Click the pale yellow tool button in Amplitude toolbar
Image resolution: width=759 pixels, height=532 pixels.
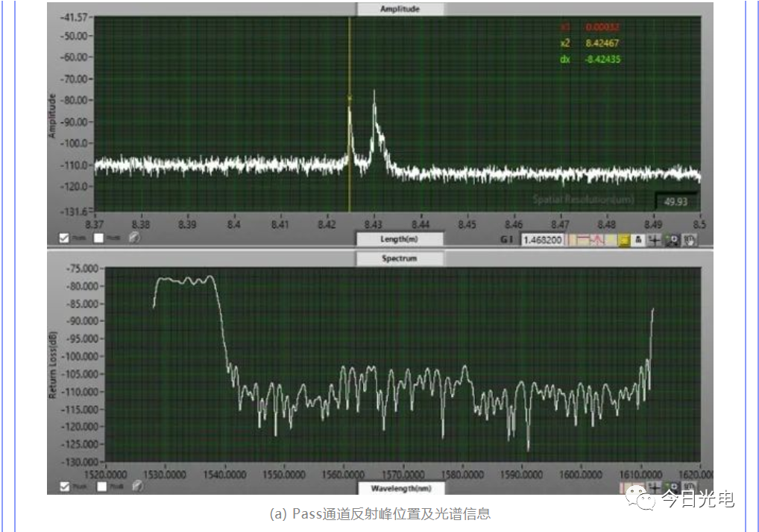[x=611, y=240]
